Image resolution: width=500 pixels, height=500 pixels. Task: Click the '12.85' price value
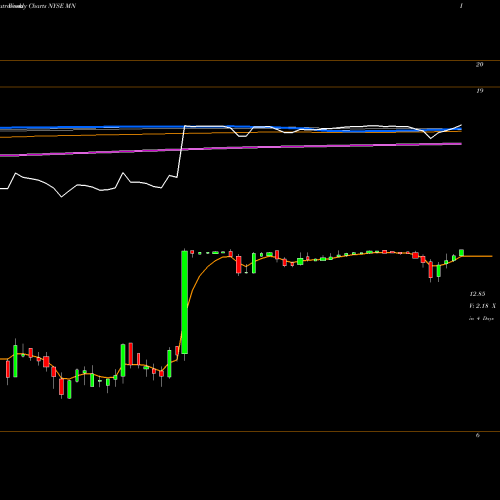(477, 294)
